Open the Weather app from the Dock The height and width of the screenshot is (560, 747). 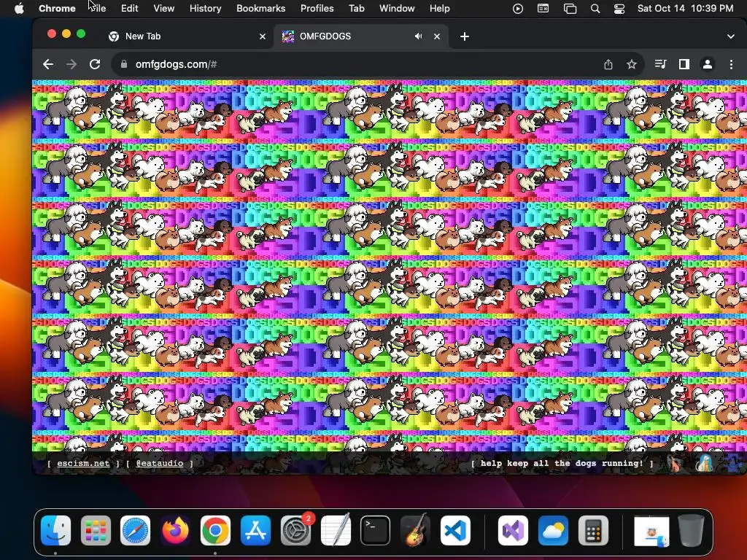coord(553,530)
